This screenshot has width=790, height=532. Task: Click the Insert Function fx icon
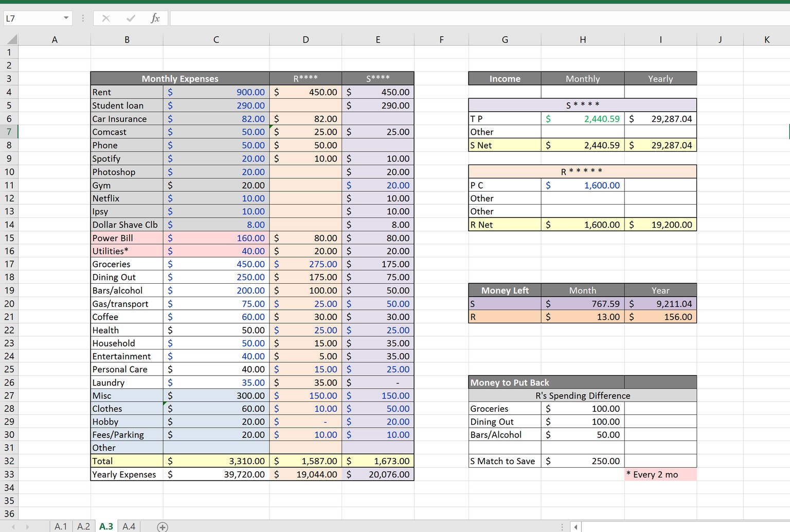pos(155,19)
